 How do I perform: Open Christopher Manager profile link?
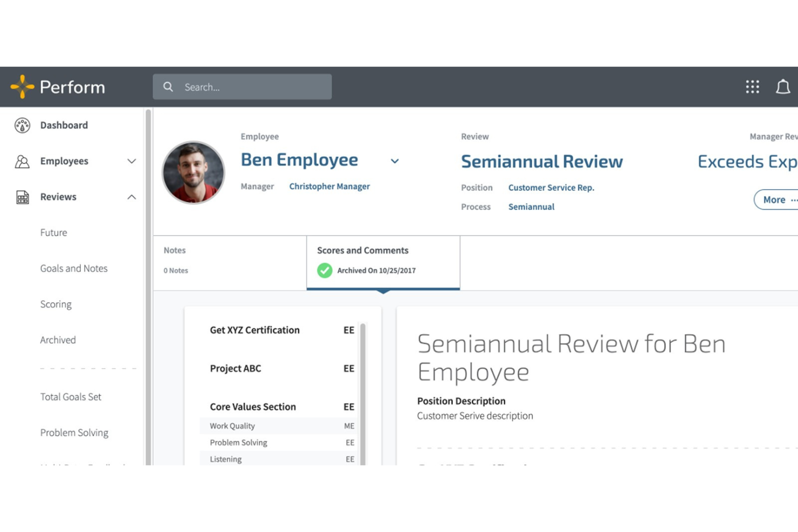tap(329, 186)
